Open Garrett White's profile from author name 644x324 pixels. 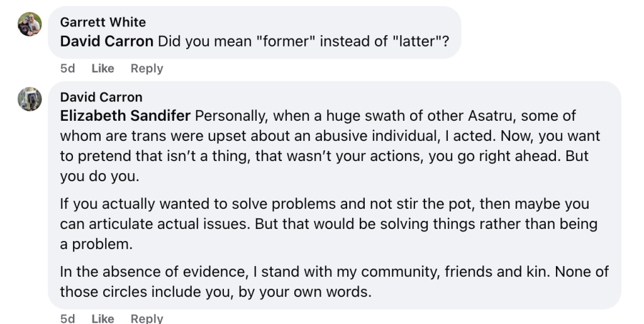tap(103, 22)
